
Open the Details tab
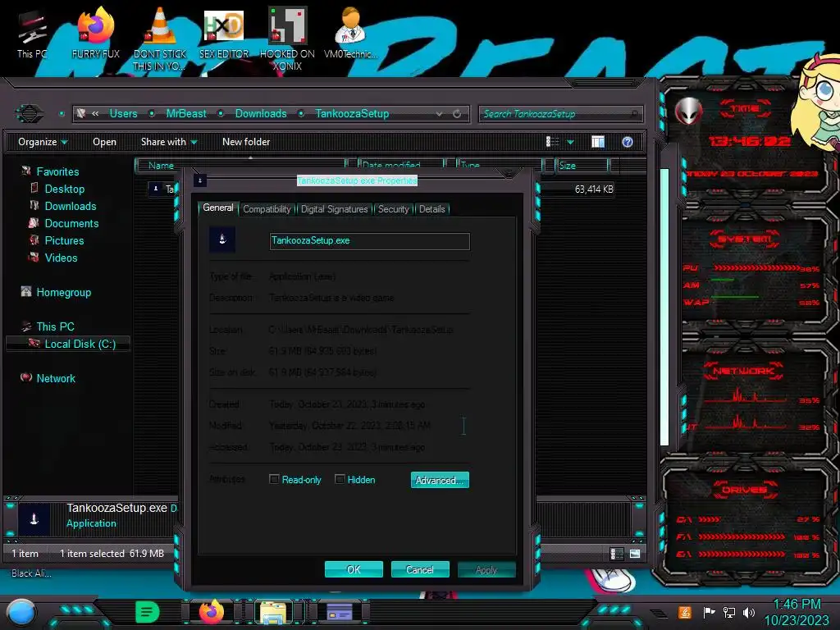(x=431, y=209)
